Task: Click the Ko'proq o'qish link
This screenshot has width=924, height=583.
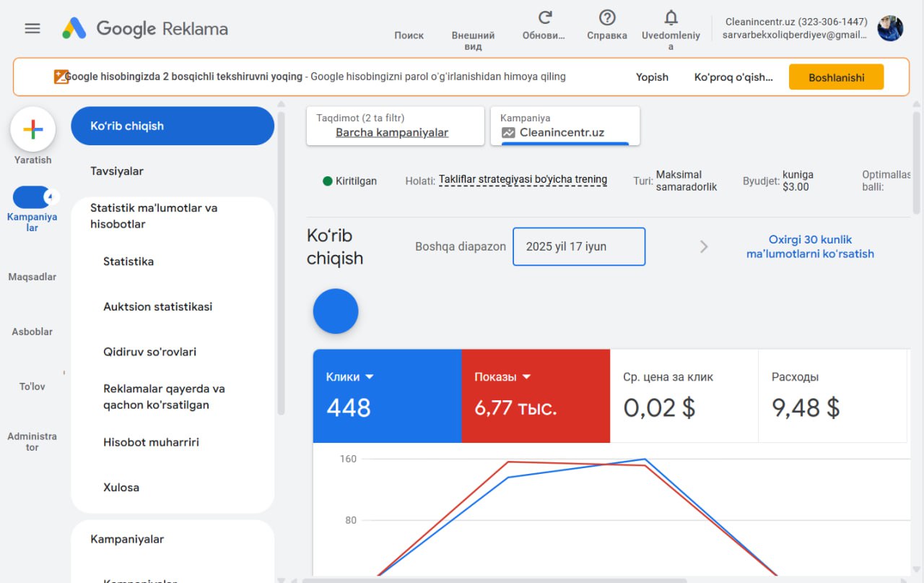Action: 733,77
